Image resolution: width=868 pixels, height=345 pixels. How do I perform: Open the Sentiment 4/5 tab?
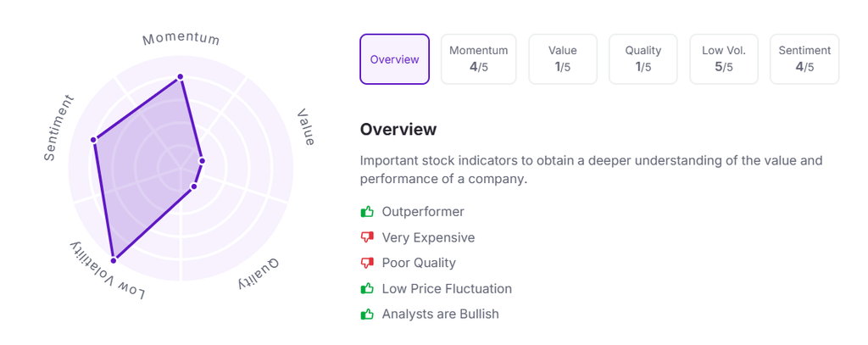[804, 59]
